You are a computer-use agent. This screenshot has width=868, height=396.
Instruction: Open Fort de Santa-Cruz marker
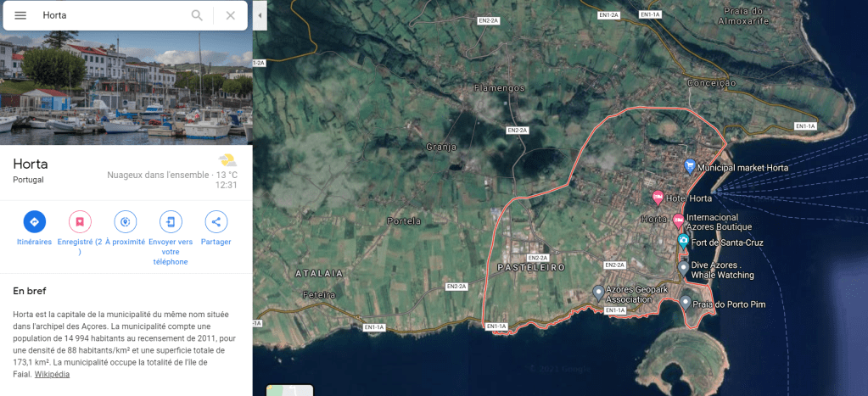click(x=684, y=242)
